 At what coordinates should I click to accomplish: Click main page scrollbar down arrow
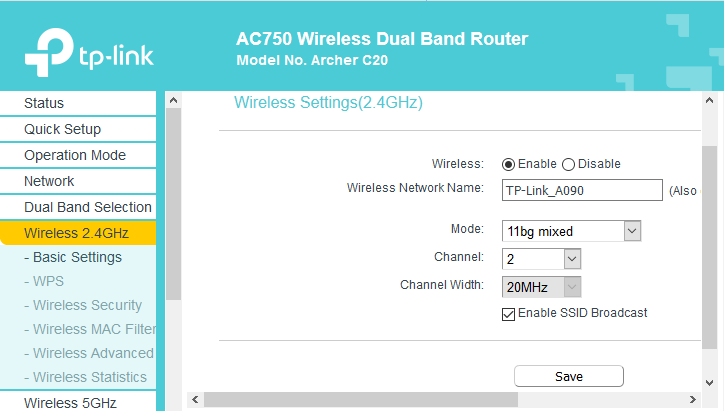pos(709,384)
